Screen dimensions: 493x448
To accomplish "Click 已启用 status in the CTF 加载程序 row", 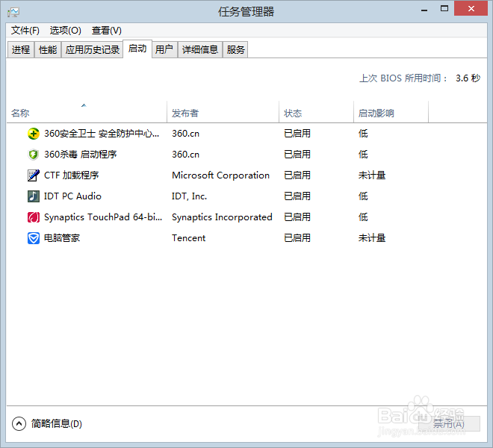I will (297, 175).
